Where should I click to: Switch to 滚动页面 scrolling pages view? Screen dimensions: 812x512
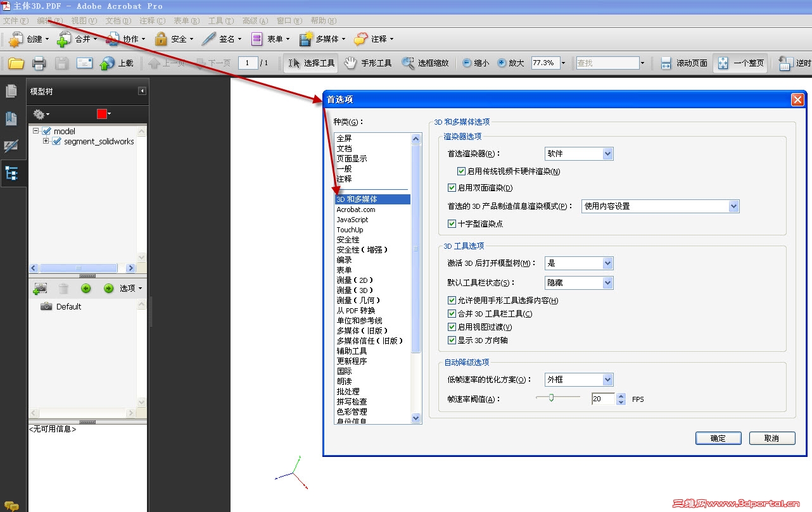pyautogui.click(x=684, y=63)
